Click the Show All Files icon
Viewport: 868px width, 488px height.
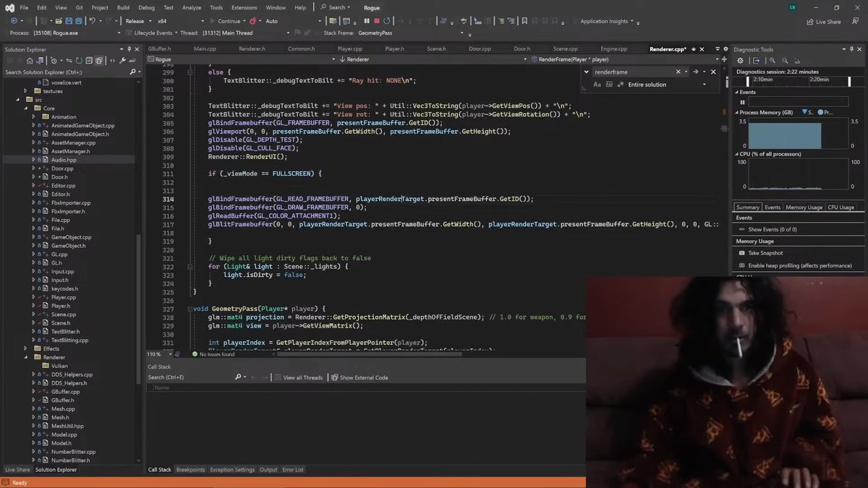coord(100,61)
